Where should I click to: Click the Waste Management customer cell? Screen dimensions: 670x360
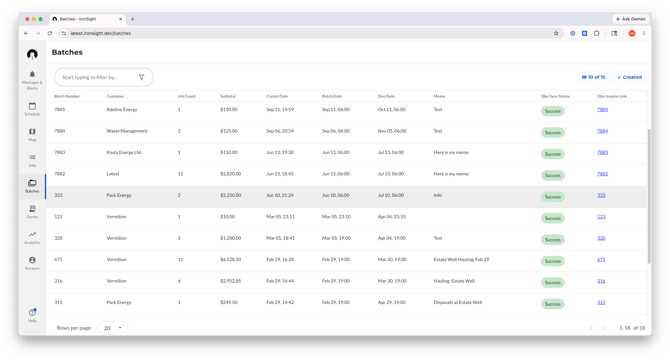(126, 131)
